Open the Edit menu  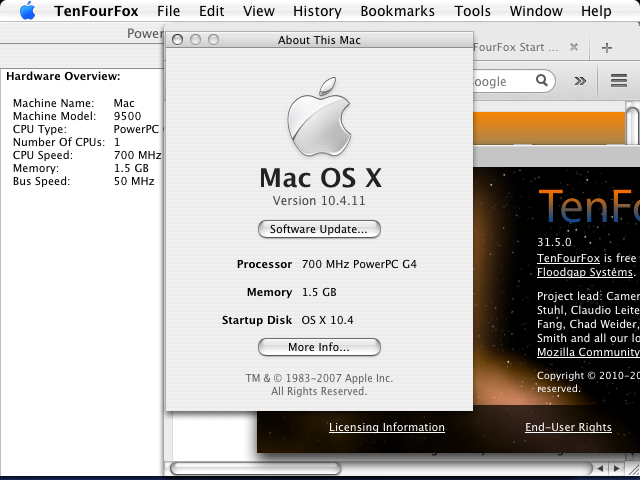pyautogui.click(x=211, y=11)
